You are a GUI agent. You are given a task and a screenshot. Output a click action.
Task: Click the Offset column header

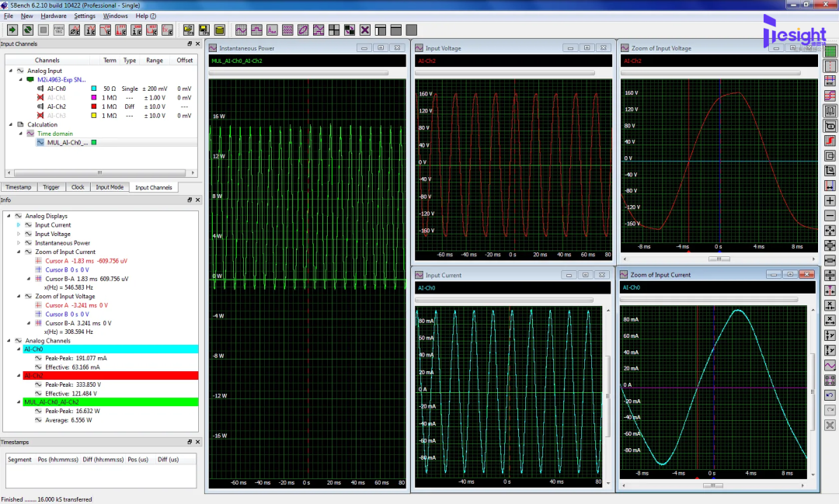185,61
